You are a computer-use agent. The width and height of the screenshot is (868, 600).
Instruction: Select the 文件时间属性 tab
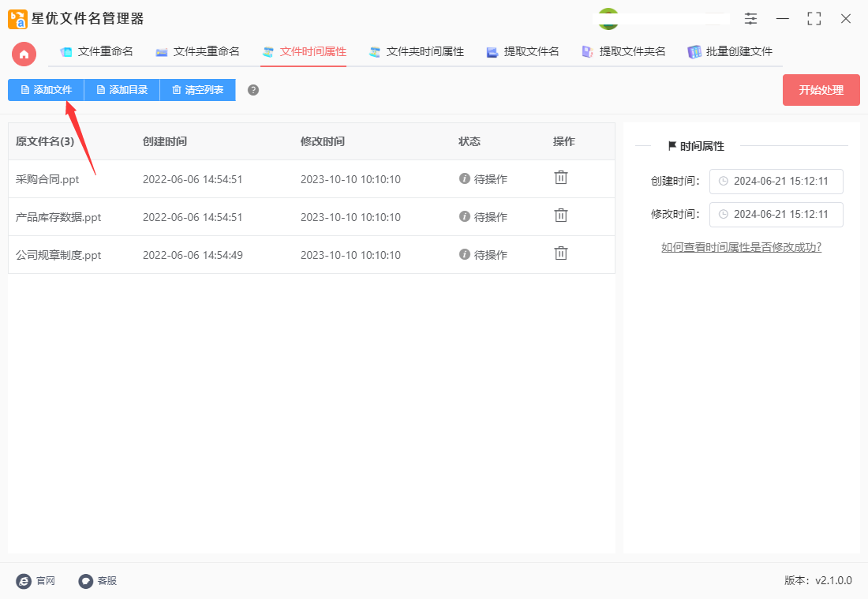[304, 51]
